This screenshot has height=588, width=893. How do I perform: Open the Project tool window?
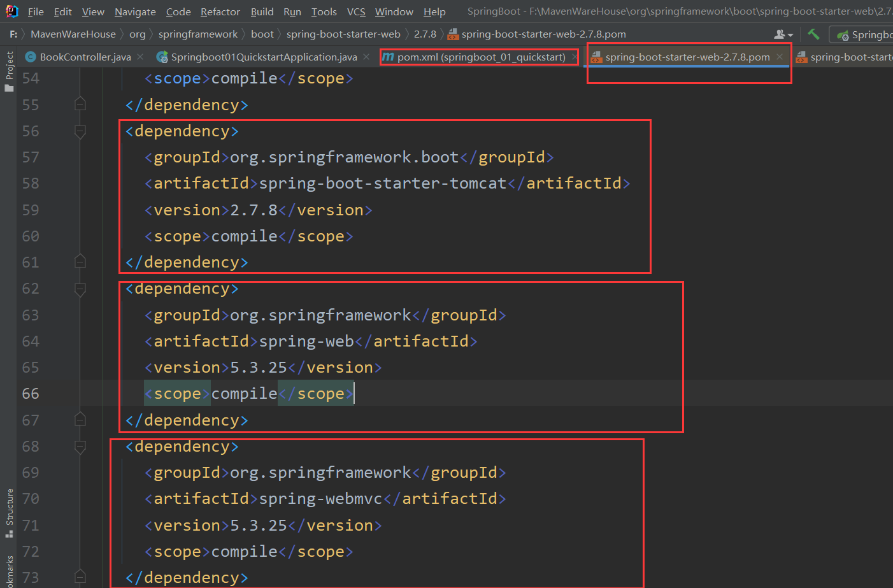[x=9, y=70]
